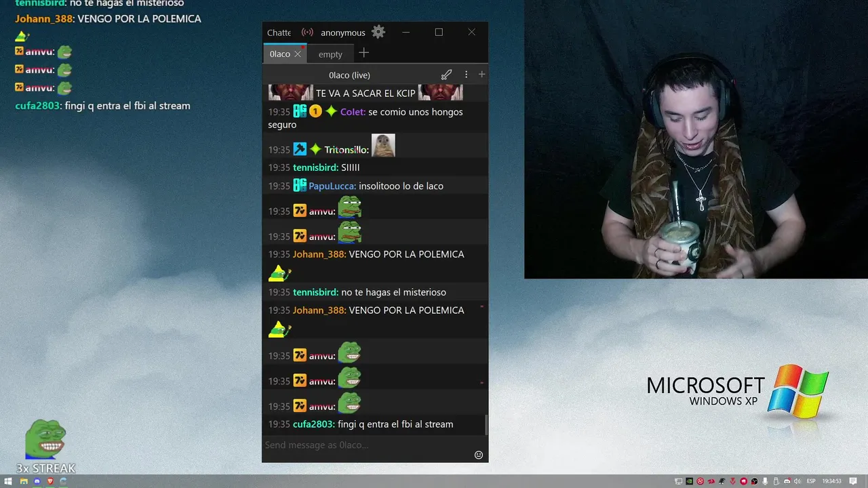This screenshot has width=868, height=488.
Task: Click the microphone tray icon
Action: point(765,481)
